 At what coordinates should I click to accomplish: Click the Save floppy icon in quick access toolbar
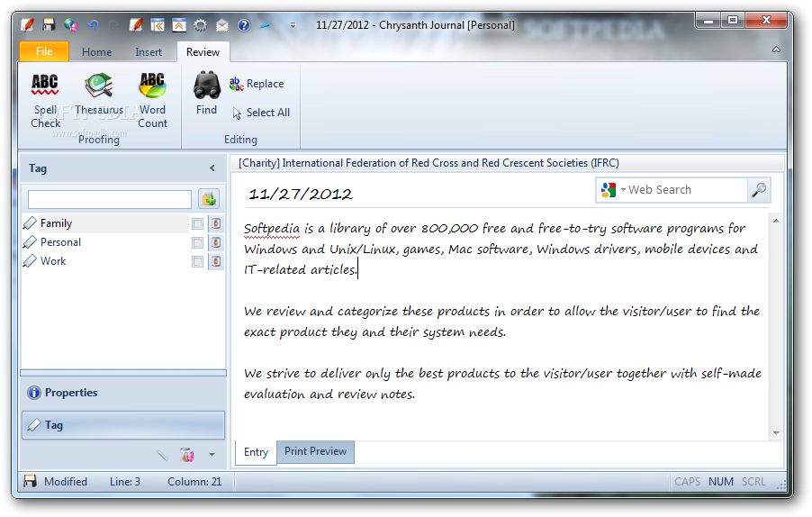49,24
